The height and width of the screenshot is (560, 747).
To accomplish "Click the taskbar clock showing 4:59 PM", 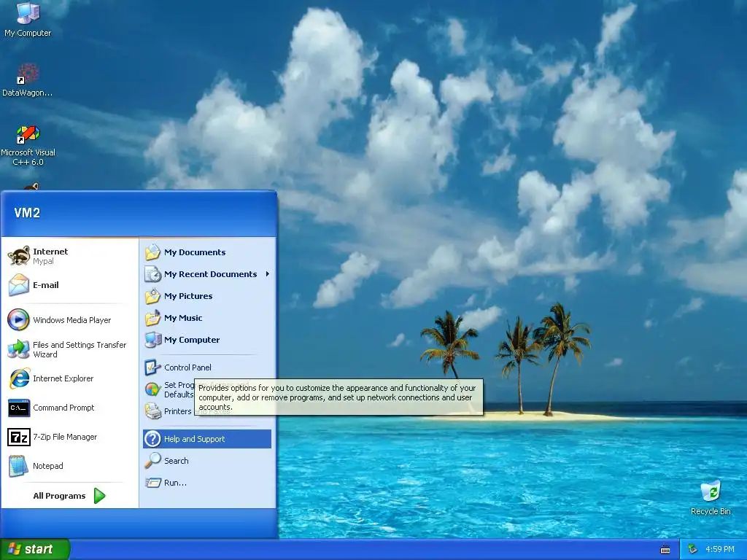I will [720, 550].
